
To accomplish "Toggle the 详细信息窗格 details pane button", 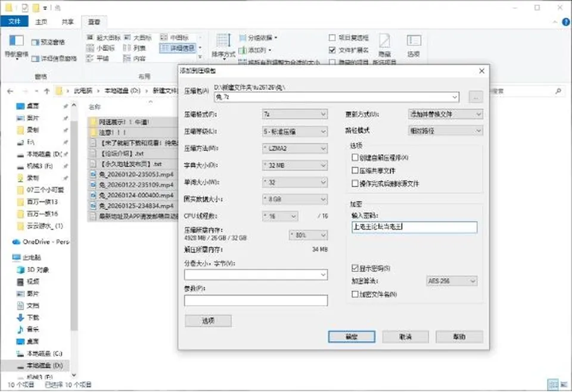I will pyautogui.click(x=54, y=58).
